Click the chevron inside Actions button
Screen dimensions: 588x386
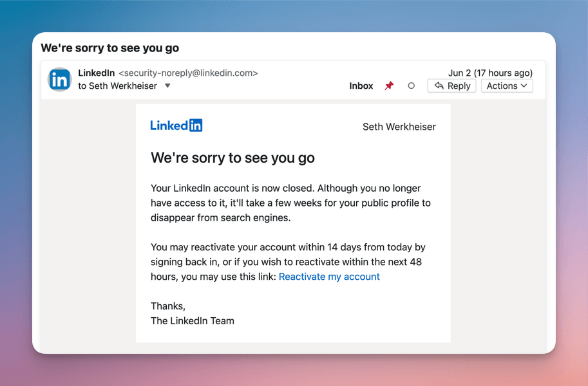[x=524, y=86]
